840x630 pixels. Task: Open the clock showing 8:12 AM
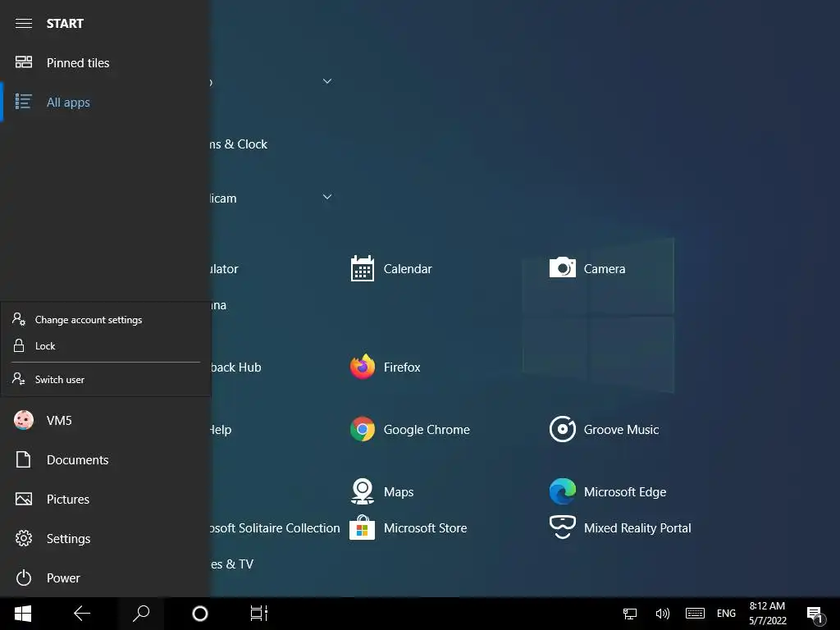click(768, 614)
